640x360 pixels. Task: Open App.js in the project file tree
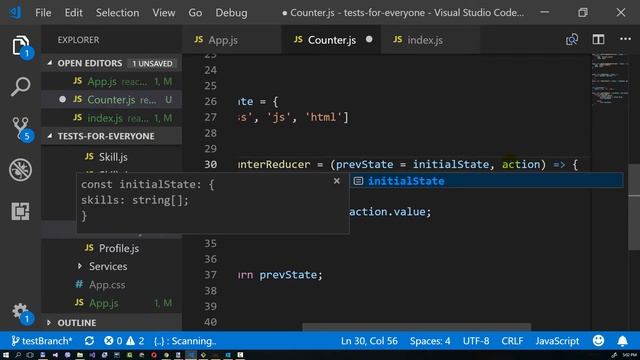tap(111, 303)
